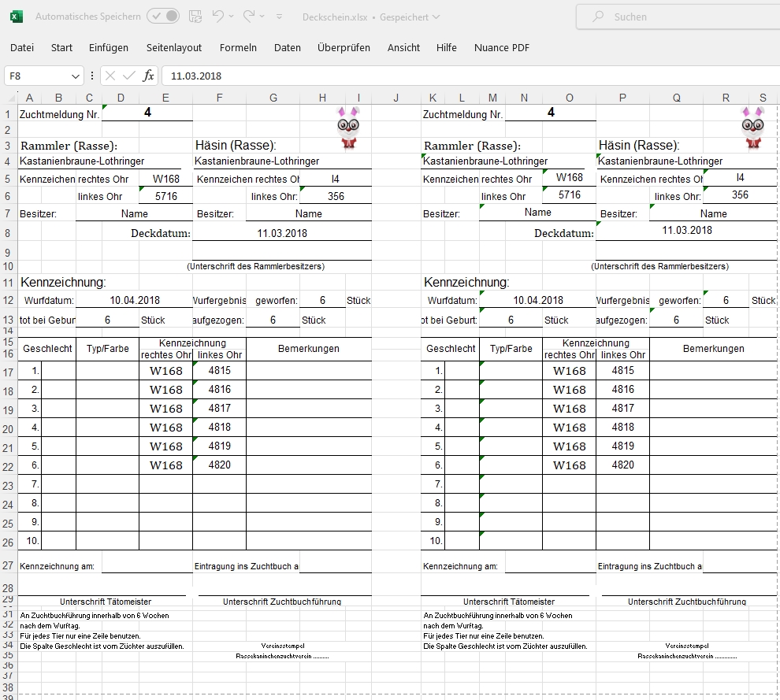Select the 'Geschlecht' header in column A

coord(47,349)
